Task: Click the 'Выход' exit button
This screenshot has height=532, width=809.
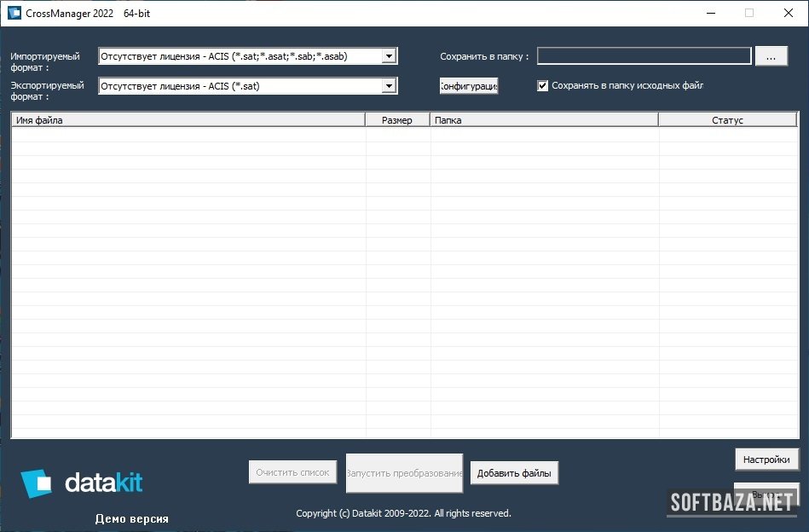Action: click(766, 494)
